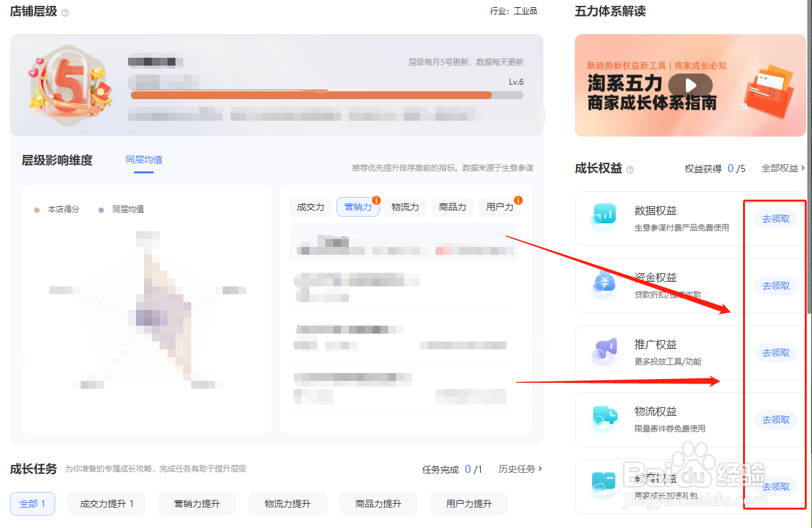This screenshot has width=812, height=528.
Task: Filter tasks by 全部 1
Action: click(32, 504)
